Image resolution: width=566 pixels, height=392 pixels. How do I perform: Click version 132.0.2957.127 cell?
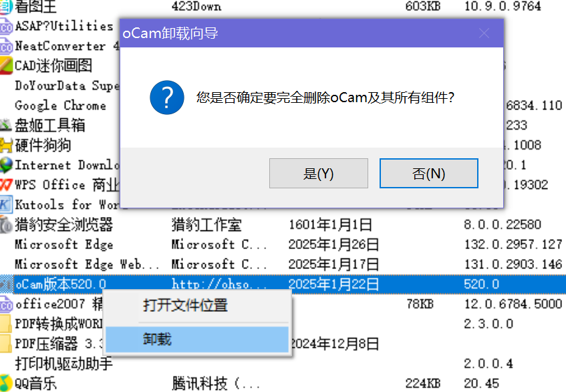(513, 244)
